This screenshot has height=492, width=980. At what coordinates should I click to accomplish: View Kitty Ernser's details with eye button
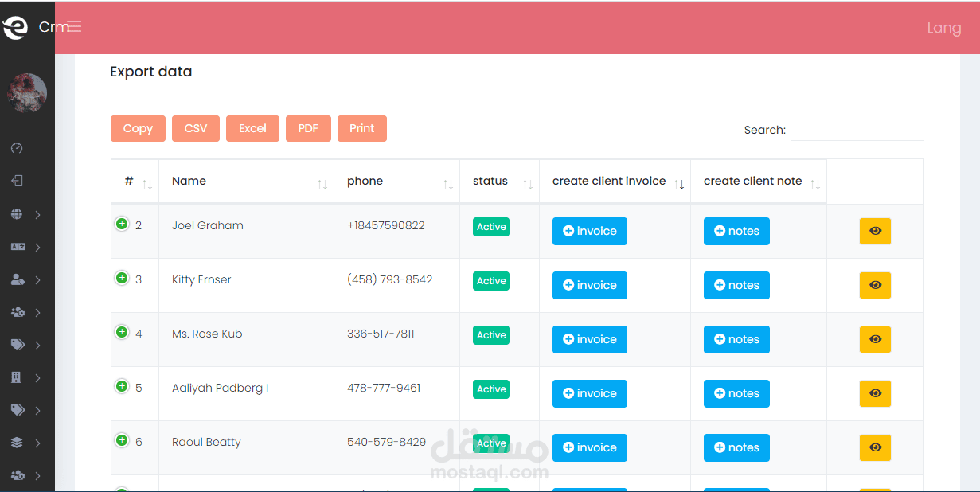pos(875,285)
